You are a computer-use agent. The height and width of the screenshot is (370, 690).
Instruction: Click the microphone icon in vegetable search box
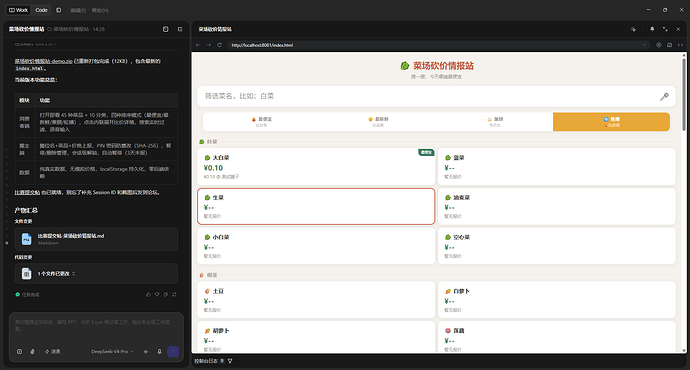(x=664, y=96)
